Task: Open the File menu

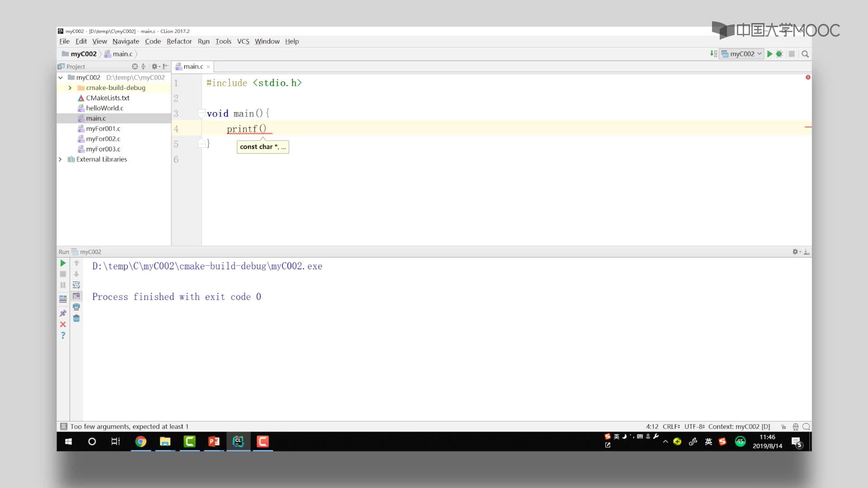Action: (x=64, y=41)
